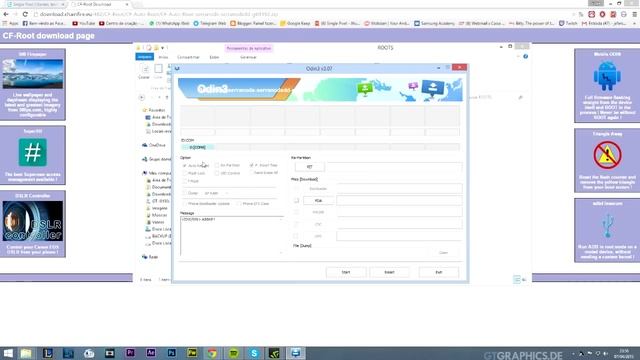Launch Premiere Pro from the taskbar
The image size is (640, 360).
coord(130,353)
